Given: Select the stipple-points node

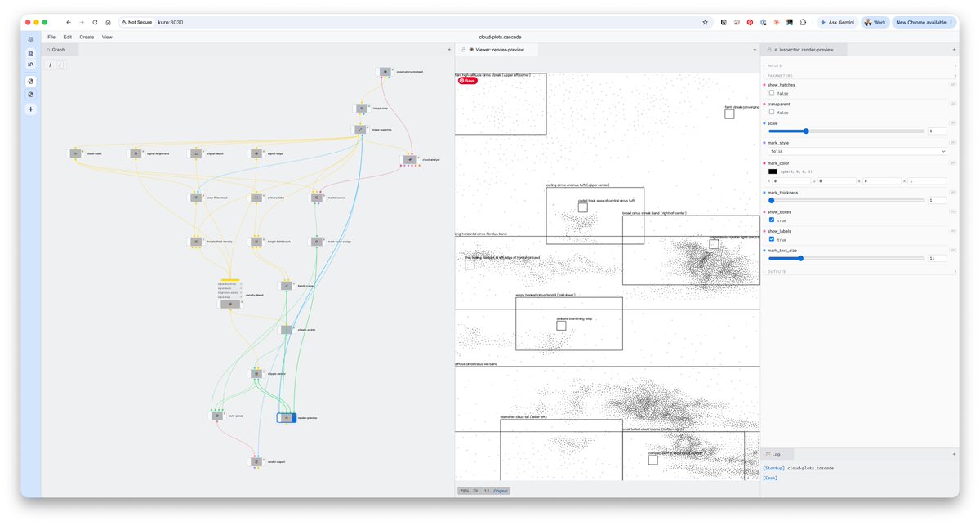Looking at the screenshot, I should coord(287,330).
